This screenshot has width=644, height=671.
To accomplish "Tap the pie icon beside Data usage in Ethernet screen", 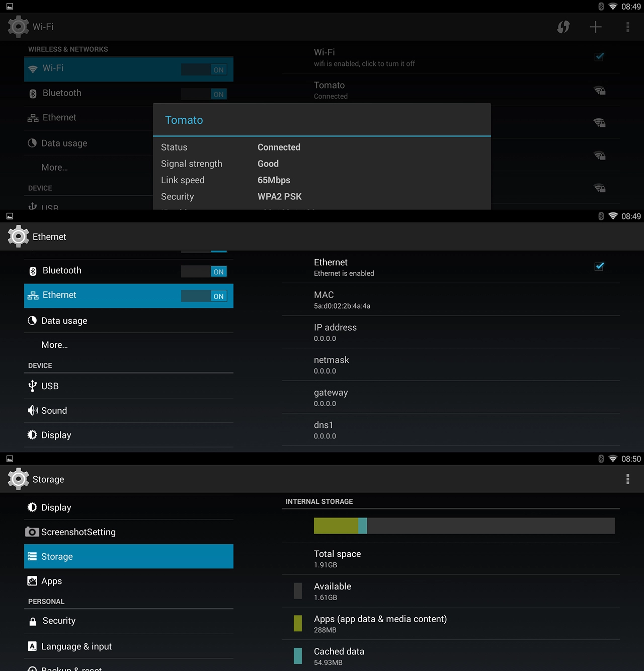I will pos(32,321).
